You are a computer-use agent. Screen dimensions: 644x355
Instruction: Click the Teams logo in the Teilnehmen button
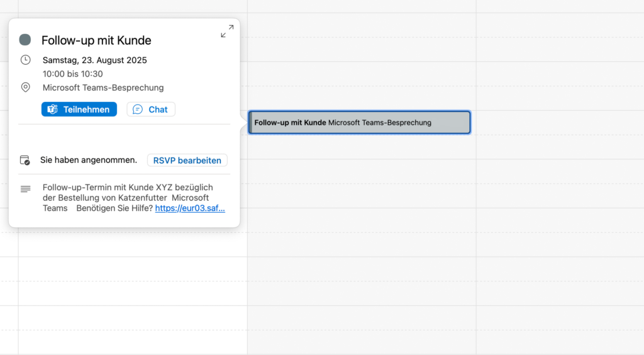pos(52,110)
